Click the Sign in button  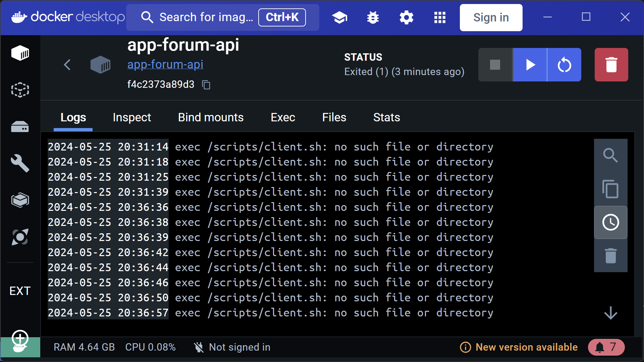point(491,17)
